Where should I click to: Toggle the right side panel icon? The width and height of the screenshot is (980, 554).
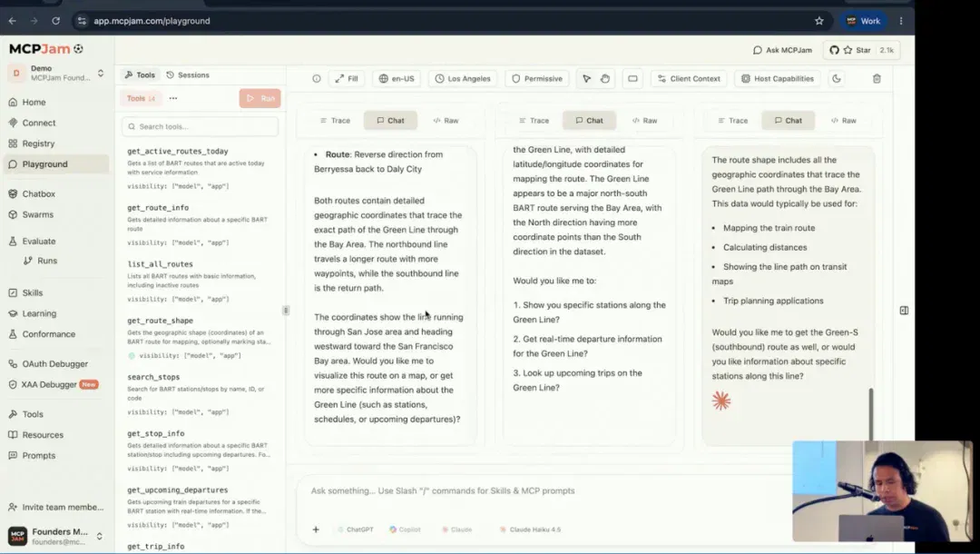coord(904,310)
